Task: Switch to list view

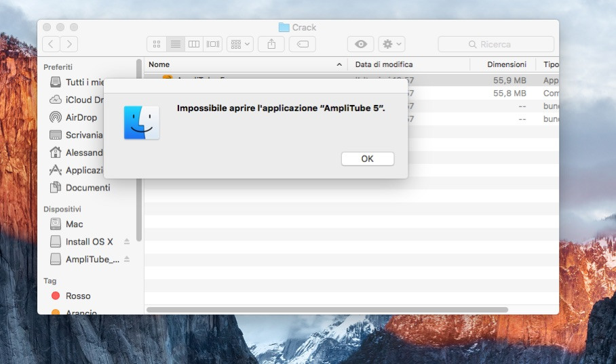Action: tap(175, 44)
